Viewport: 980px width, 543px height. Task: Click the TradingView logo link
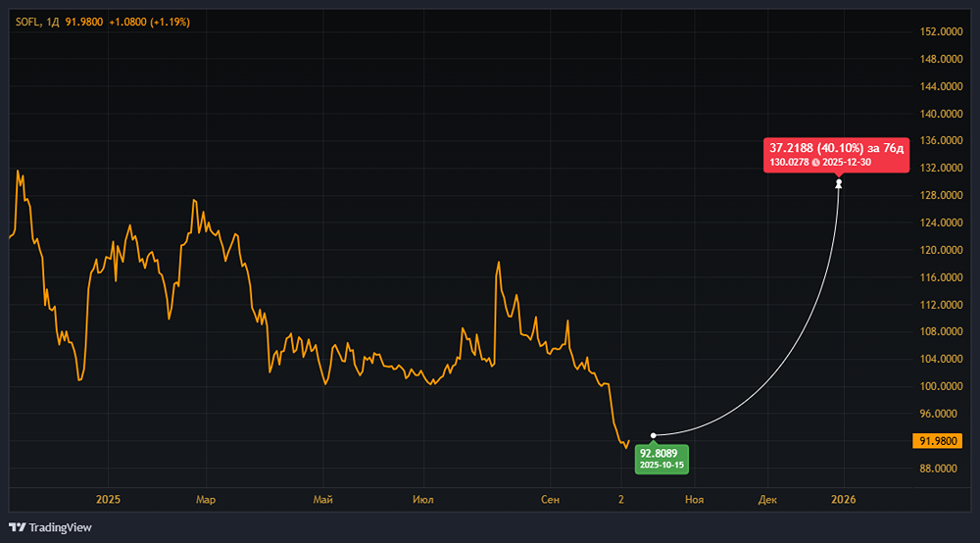(x=50, y=527)
